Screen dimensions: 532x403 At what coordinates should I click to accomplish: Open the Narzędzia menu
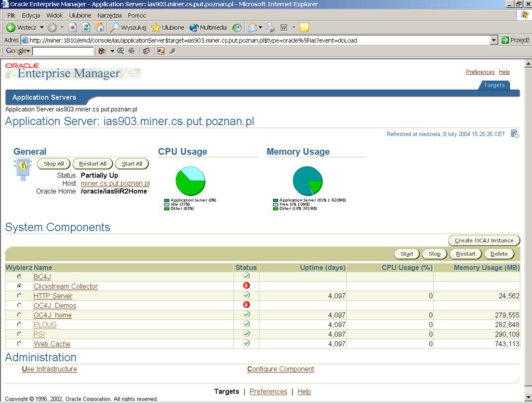(x=109, y=15)
